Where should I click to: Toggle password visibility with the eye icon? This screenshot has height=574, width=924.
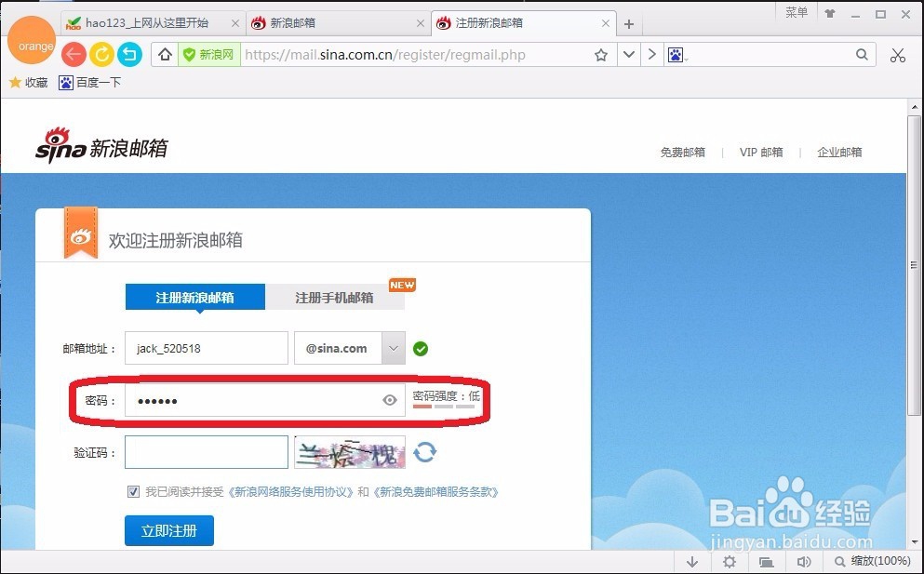390,399
